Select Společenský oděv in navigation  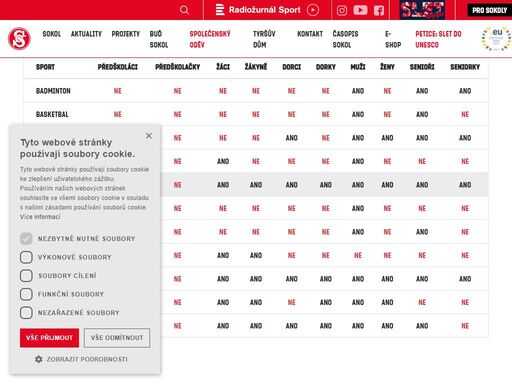coord(210,39)
